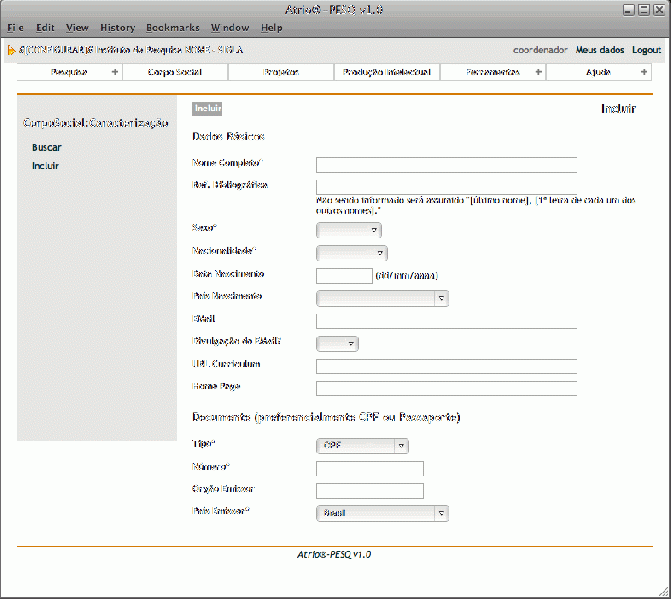Viewport: 671px width, 599px height.
Task: Open the Produção Intelectual tab
Action: (386, 72)
